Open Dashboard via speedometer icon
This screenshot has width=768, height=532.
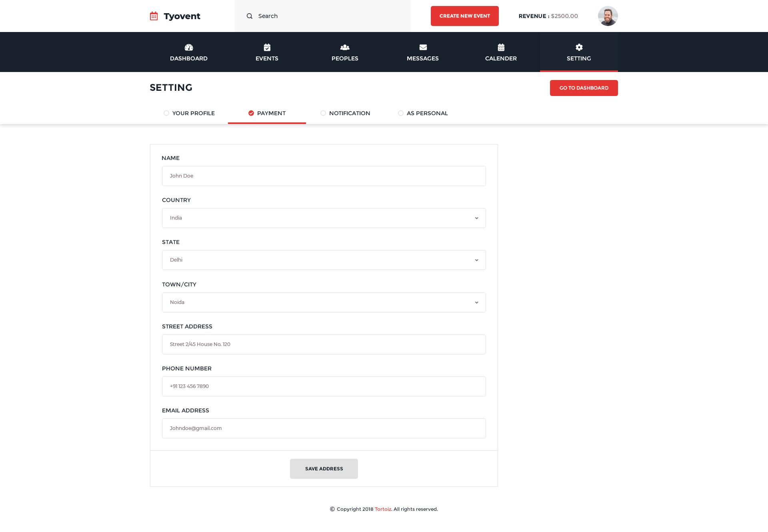(189, 47)
